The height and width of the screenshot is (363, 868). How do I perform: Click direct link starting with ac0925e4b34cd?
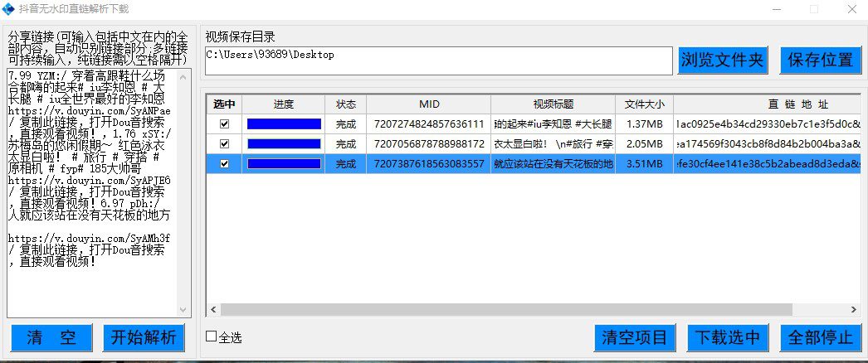coord(768,124)
